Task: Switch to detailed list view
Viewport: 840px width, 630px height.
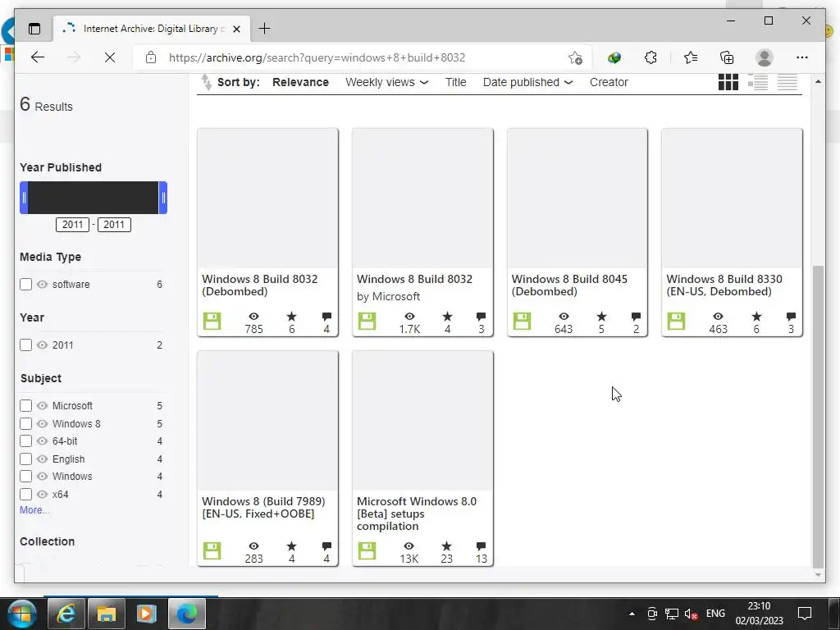Action: coord(757,82)
